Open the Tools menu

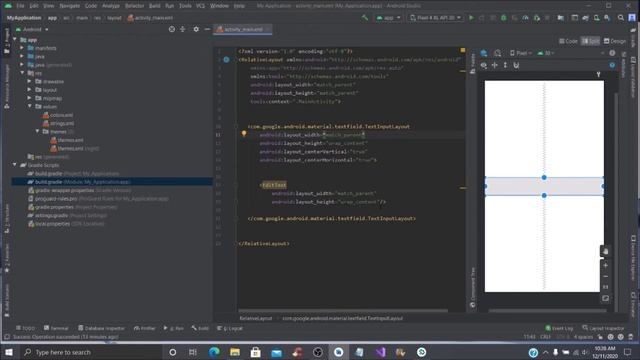click(185, 6)
